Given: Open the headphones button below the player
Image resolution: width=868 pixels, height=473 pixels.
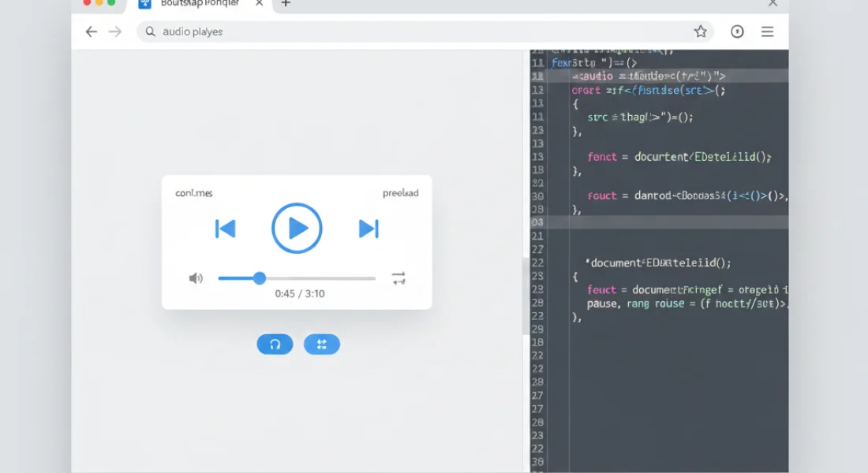Looking at the screenshot, I should click(x=275, y=345).
